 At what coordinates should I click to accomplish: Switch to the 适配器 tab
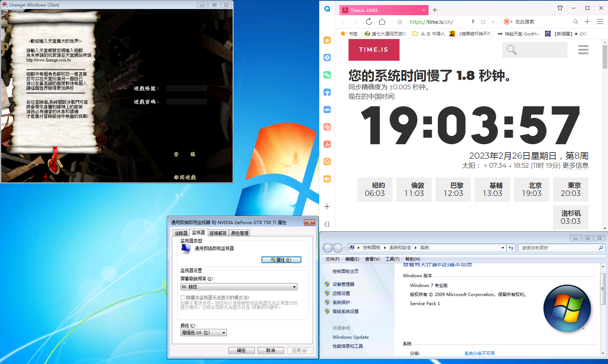point(181,233)
